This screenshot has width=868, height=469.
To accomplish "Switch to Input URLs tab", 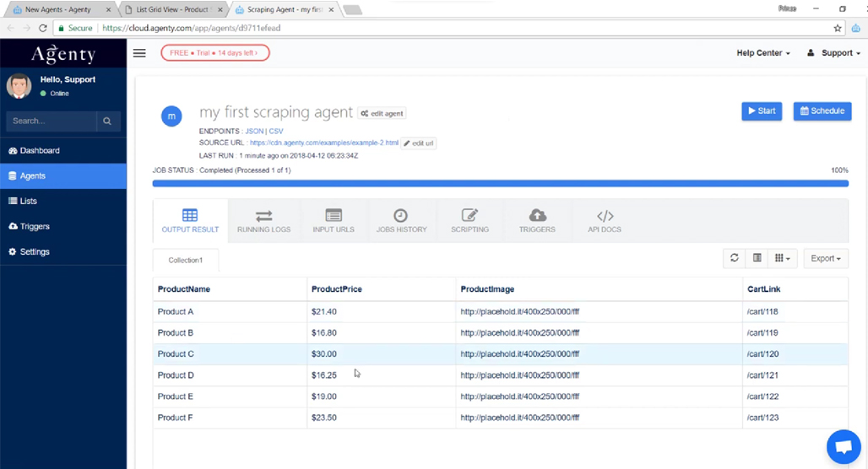I will [x=334, y=221].
